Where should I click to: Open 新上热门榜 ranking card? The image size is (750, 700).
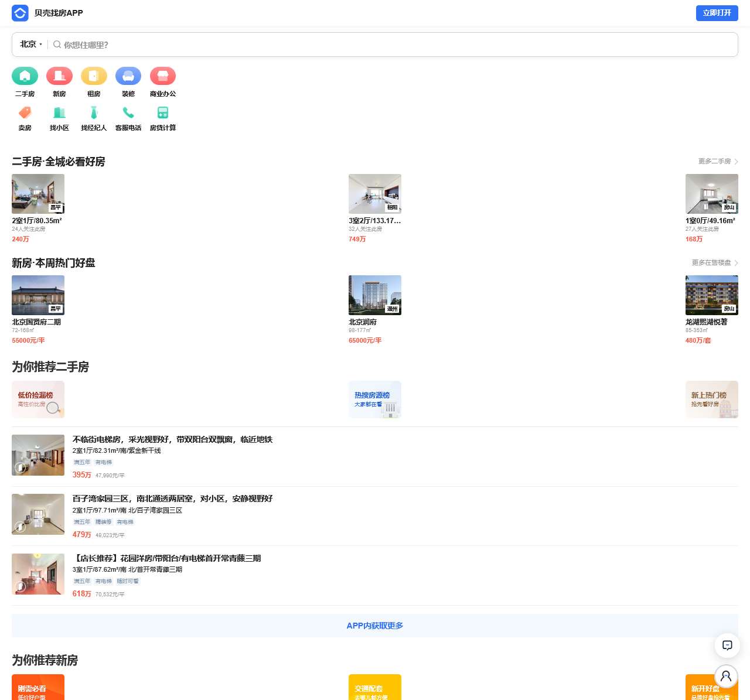712,399
